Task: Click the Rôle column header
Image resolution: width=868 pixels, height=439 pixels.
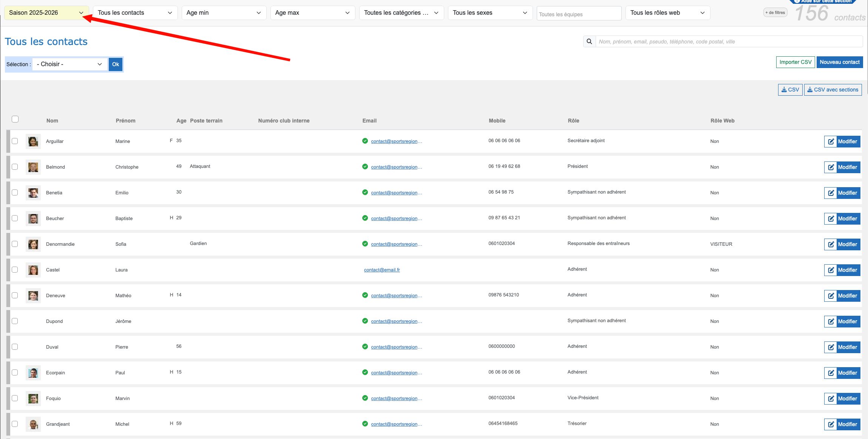Action: [573, 121]
